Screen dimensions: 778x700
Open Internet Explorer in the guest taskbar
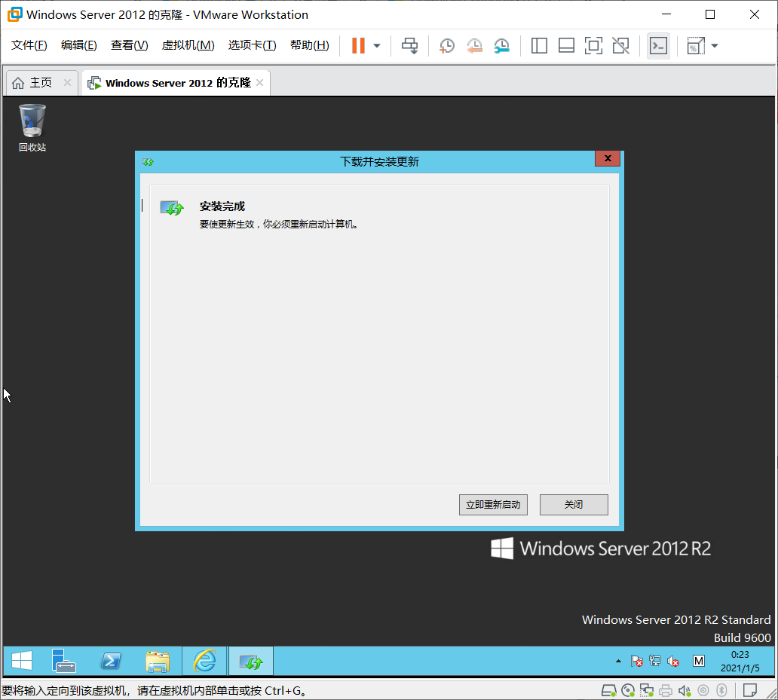[204, 661]
